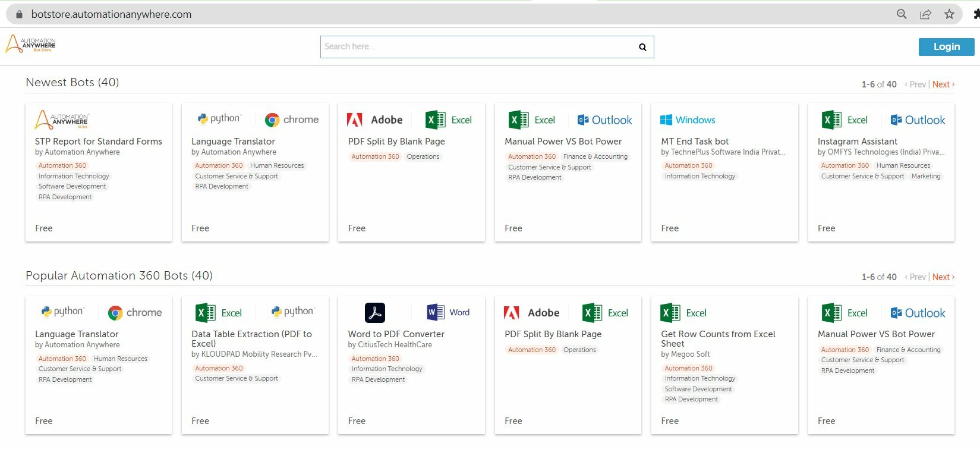Go to Next page of Popular Automation 360 Bots
980x449 pixels.
click(943, 277)
